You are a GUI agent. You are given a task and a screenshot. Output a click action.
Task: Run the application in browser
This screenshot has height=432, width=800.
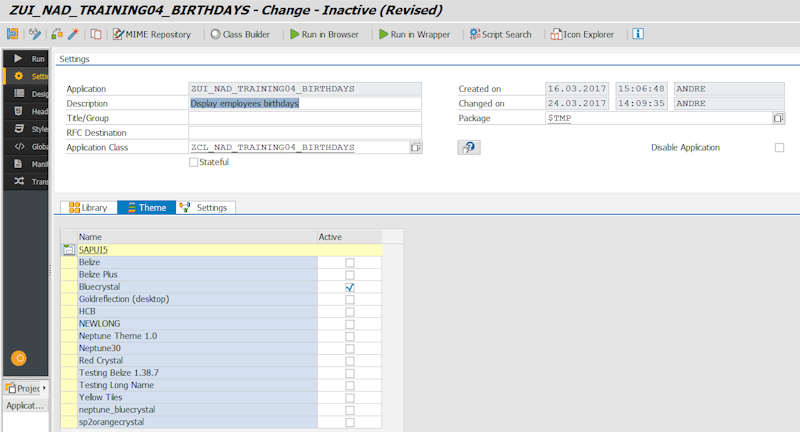pyautogui.click(x=324, y=34)
